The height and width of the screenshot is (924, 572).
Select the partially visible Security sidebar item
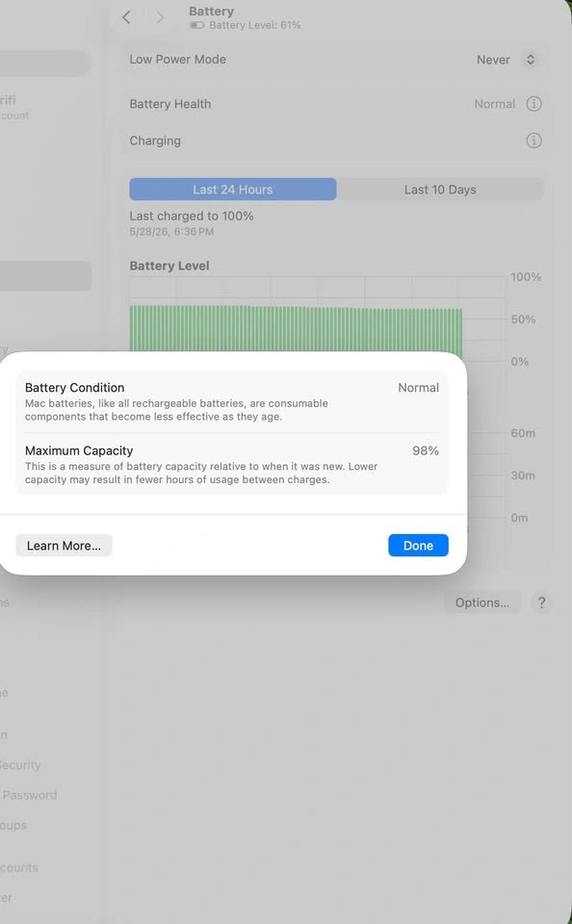[x=20, y=765]
